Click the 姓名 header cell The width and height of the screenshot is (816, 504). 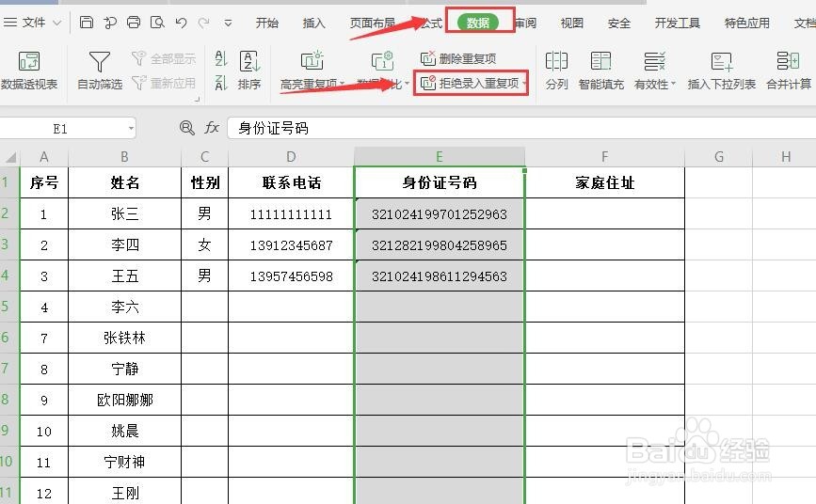tap(124, 182)
